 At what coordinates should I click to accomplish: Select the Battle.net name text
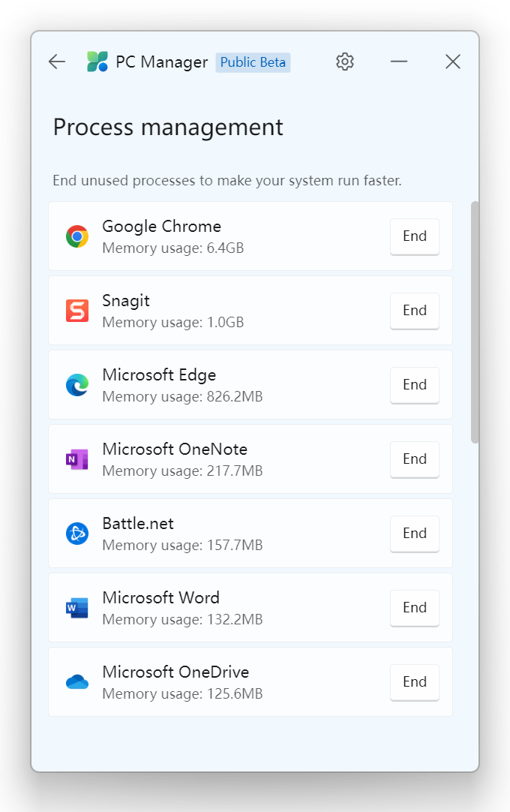pyautogui.click(x=138, y=524)
